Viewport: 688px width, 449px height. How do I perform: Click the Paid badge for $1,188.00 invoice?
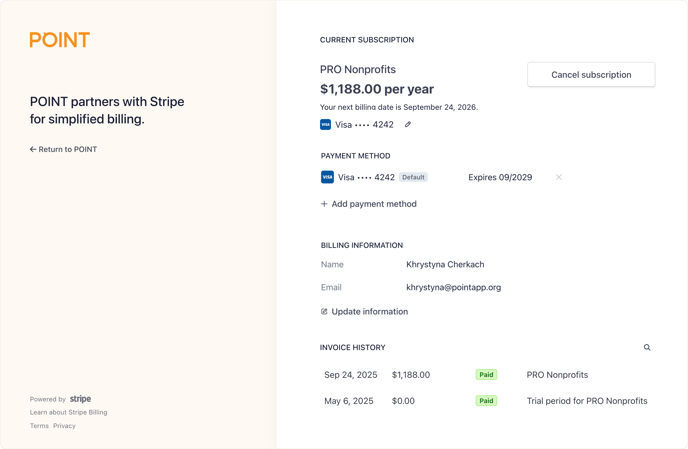coord(486,375)
